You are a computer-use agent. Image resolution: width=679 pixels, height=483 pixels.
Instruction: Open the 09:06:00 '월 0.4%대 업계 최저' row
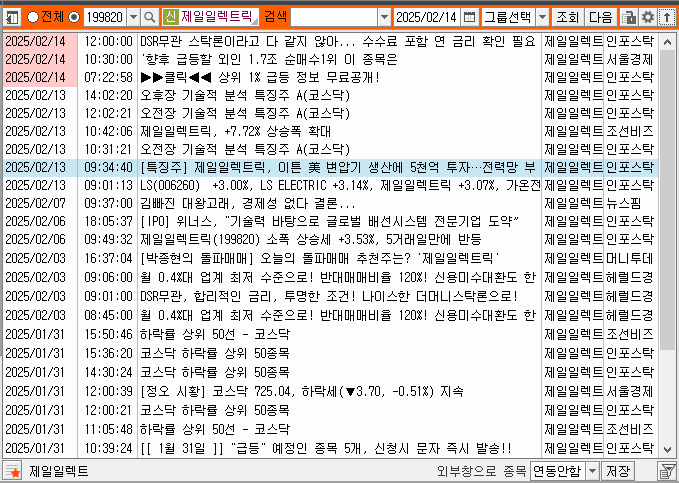tap(338, 277)
